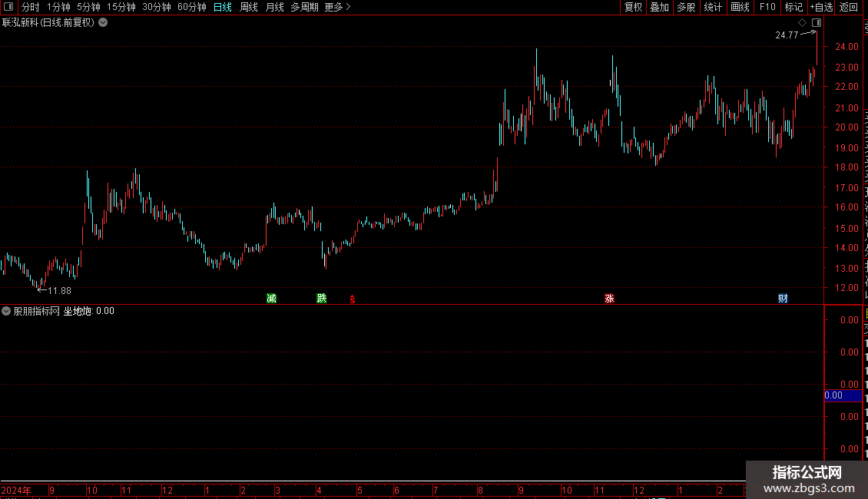Click the red $ dividend marker
The width and height of the screenshot is (868, 499).
[x=353, y=299]
